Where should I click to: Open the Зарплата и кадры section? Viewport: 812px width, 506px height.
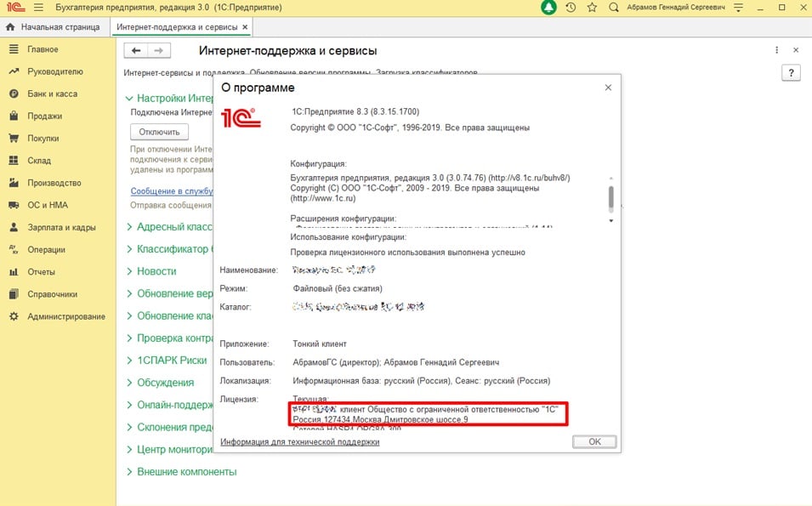point(61,228)
